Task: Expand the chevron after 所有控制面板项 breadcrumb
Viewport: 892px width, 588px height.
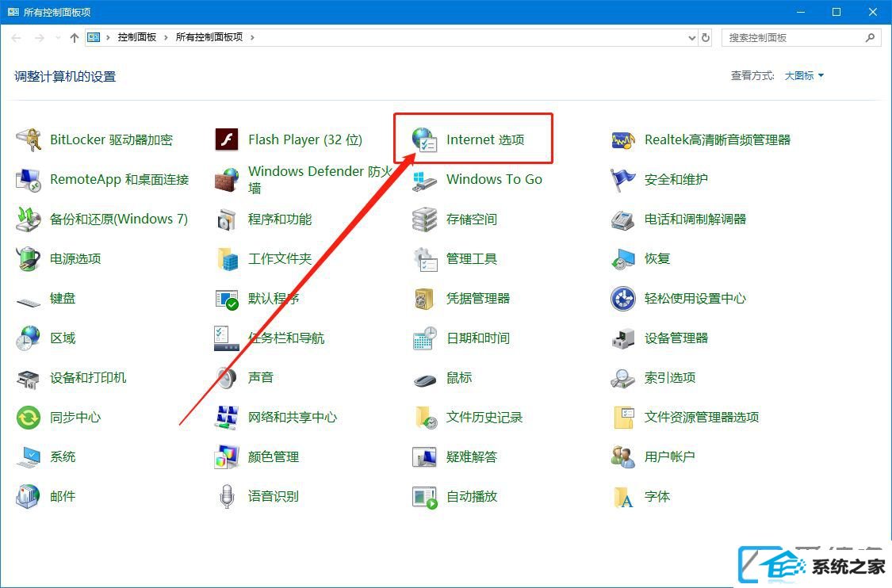Action: [x=252, y=37]
